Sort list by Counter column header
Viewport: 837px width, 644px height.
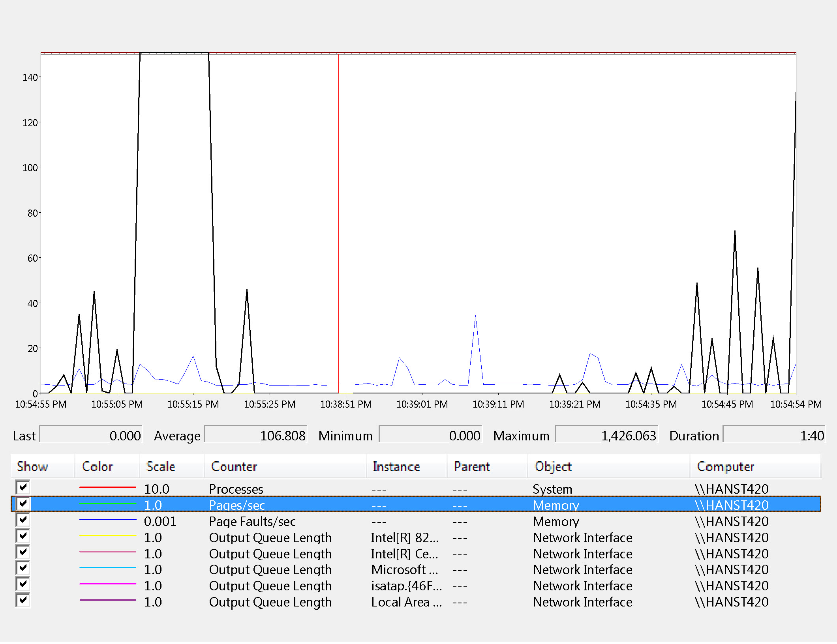[285, 466]
